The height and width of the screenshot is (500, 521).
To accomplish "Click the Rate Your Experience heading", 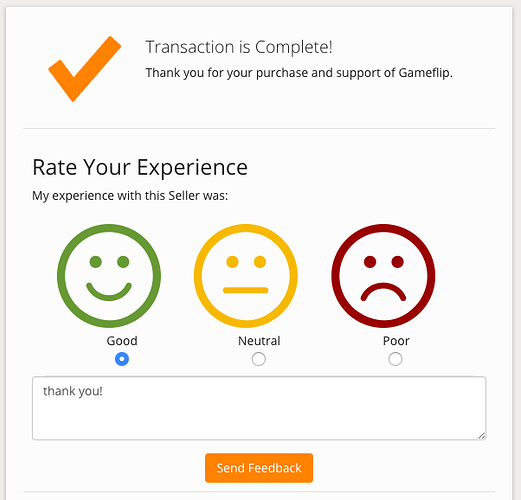I will [x=140, y=167].
